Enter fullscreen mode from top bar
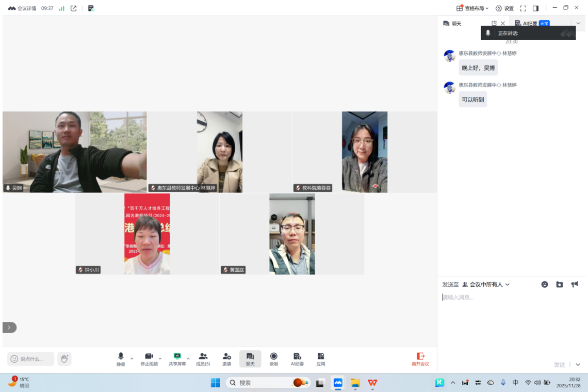 523,8
